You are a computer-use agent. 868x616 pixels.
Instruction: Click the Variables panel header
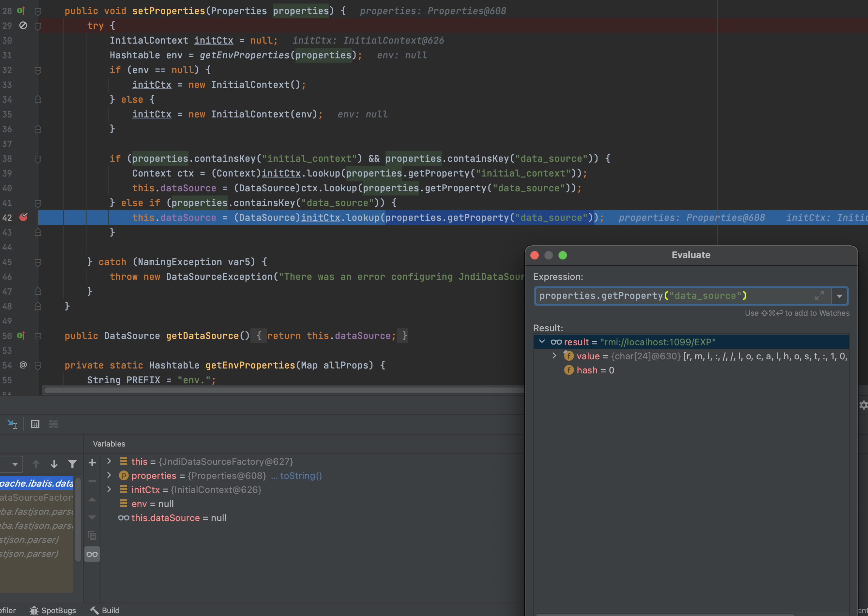[109, 444]
